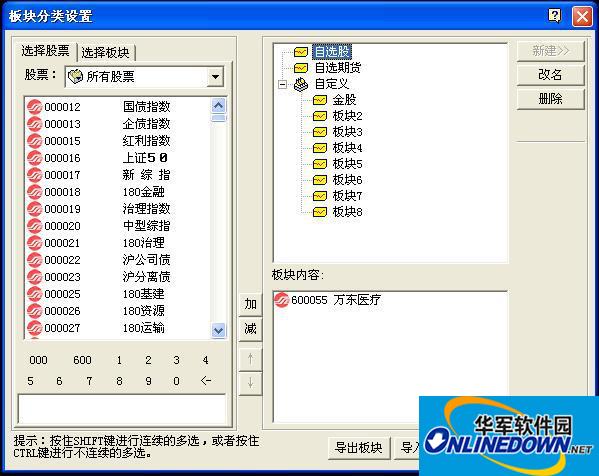Click the stock list scroll down arrow
599x476 pixels.
point(219,330)
